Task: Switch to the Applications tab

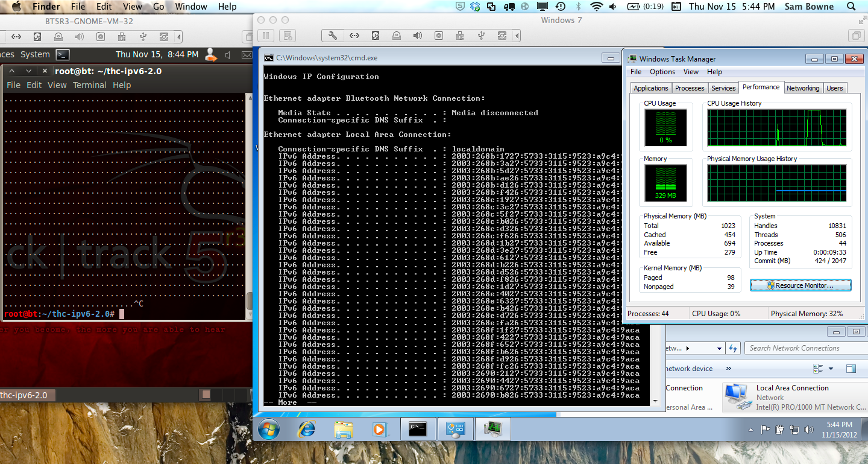Action: (x=651, y=88)
